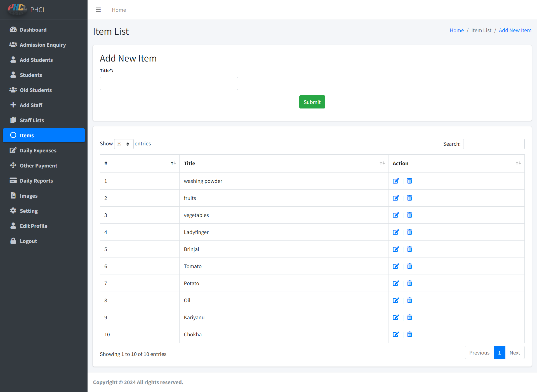537x392 pixels.
Task: Click the edit icon for Ladyfinger row
Action: (x=395, y=232)
